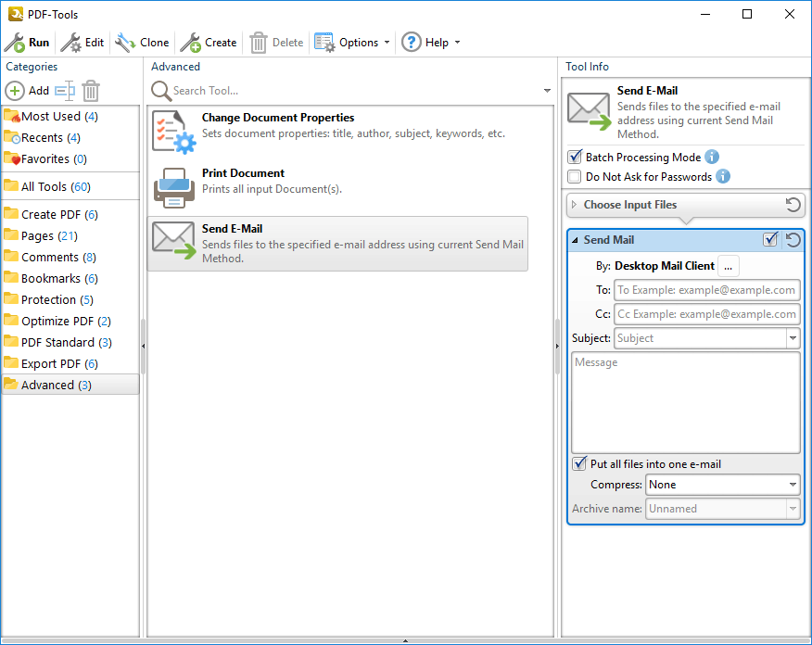Image resolution: width=812 pixels, height=645 pixels.
Task: Collapse the Send Mail section
Action: click(575, 240)
